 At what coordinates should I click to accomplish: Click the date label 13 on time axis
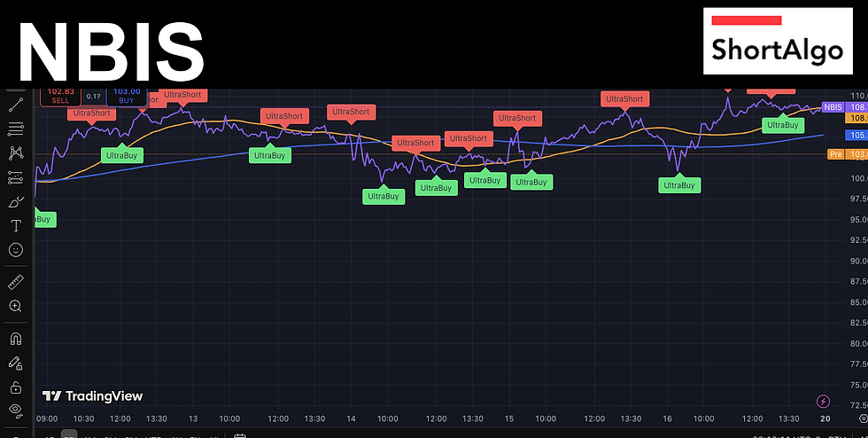(x=193, y=418)
